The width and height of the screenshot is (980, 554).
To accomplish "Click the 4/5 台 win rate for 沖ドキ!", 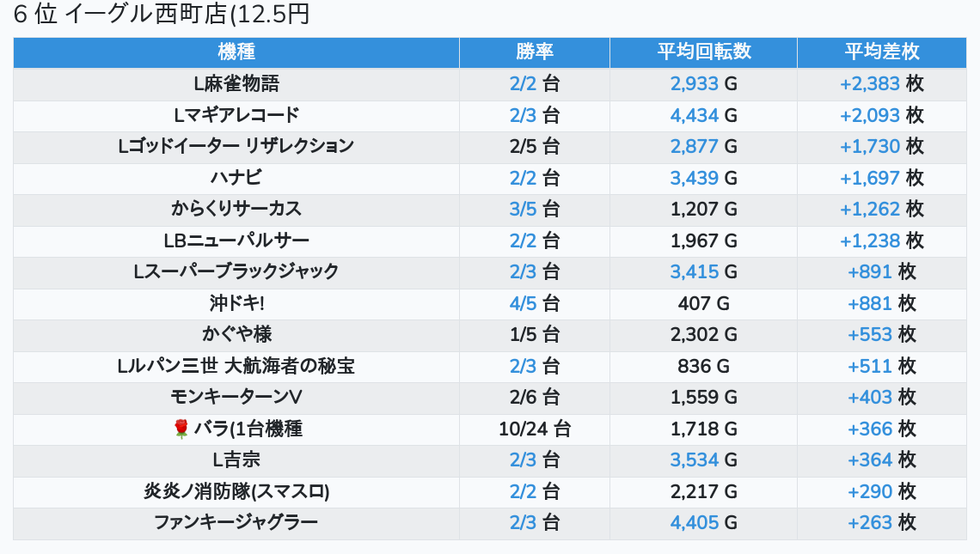I will tap(535, 303).
